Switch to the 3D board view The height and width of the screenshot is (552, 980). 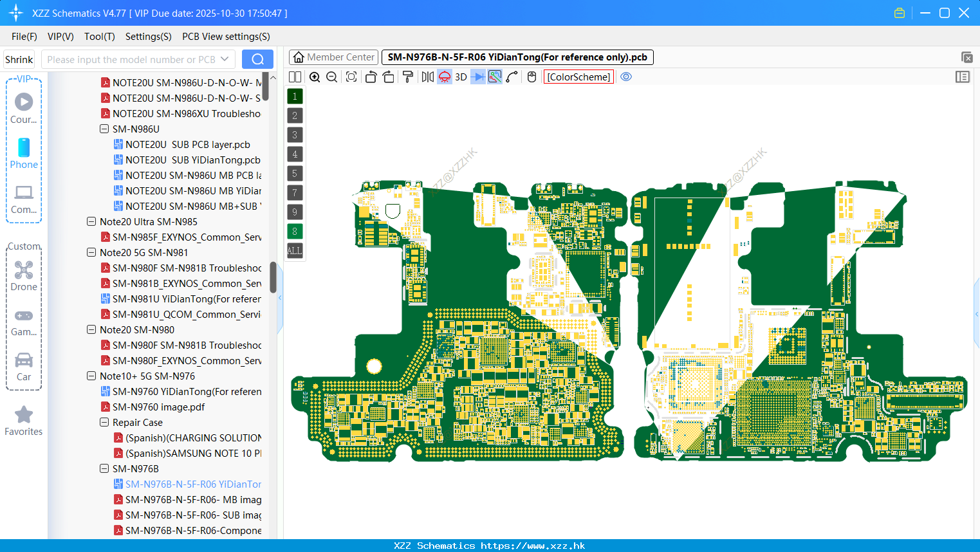(x=461, y=77)
